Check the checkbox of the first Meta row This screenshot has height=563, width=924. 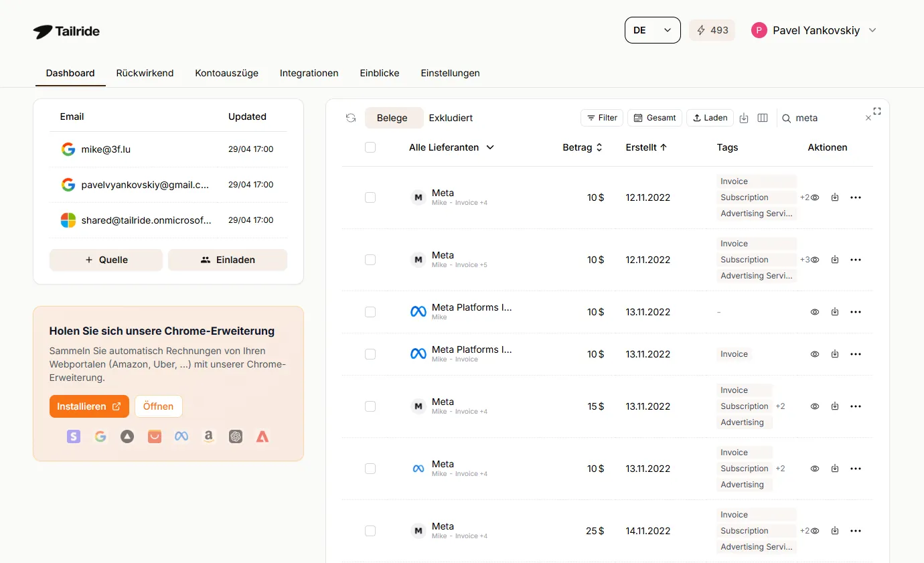pos(370,197)
